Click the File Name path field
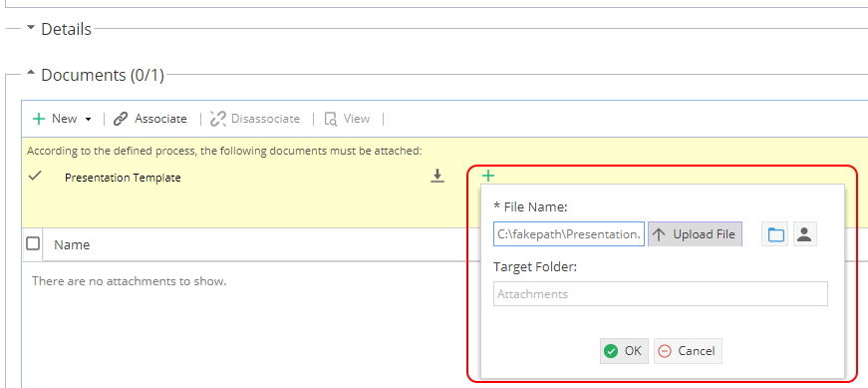 [x=569, y=234]
